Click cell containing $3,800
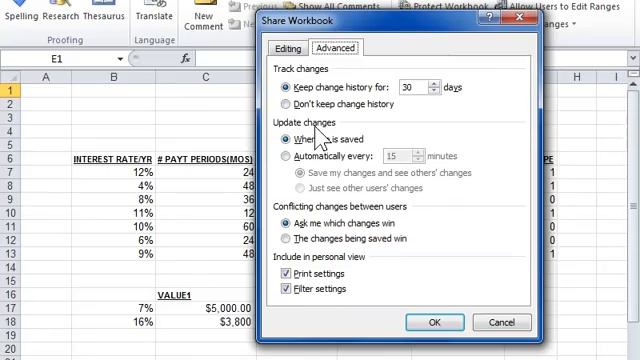640x360 pixels. click(206, 322)
